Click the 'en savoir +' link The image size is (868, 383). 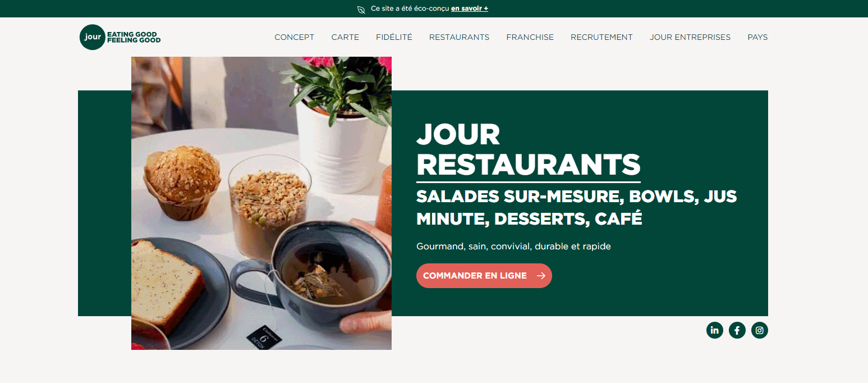[470, 9]
